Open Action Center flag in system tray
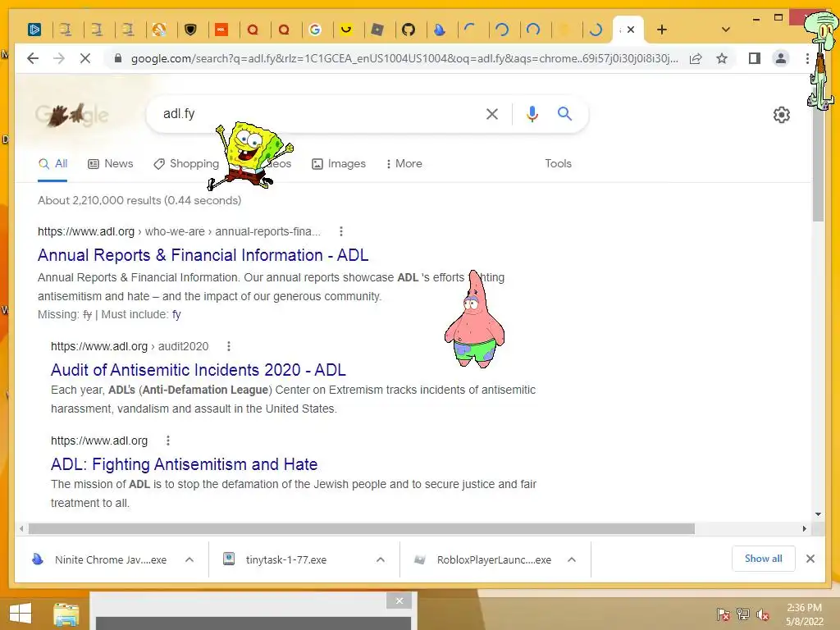Image resolution: width=840 pixels, height=630 pixels. pos(723,614)
